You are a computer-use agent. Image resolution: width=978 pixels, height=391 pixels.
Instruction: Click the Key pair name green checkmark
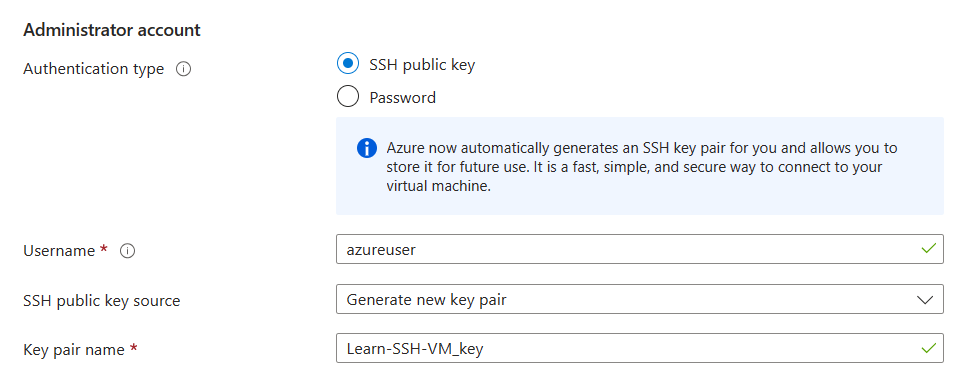click(929, 349)
